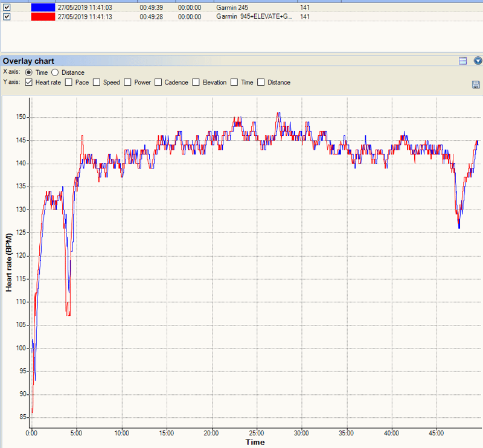
Task: Select the Time X axis radio button
Action: pyautogui.click(x=28, y=72)
